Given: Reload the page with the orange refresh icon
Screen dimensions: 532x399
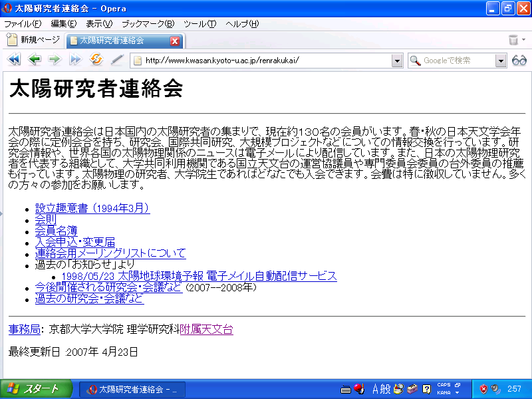Looking at the screenshot, I should click(96, 59).
